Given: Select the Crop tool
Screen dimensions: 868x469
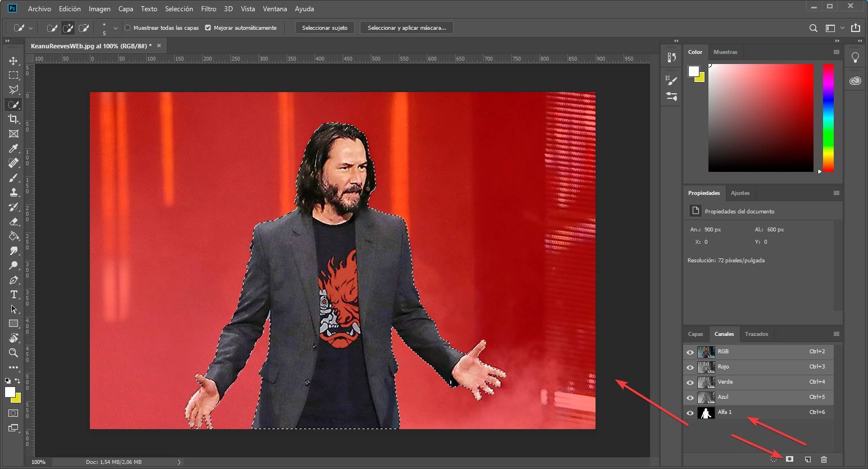Looking at the screenshot, I should 13,119.
